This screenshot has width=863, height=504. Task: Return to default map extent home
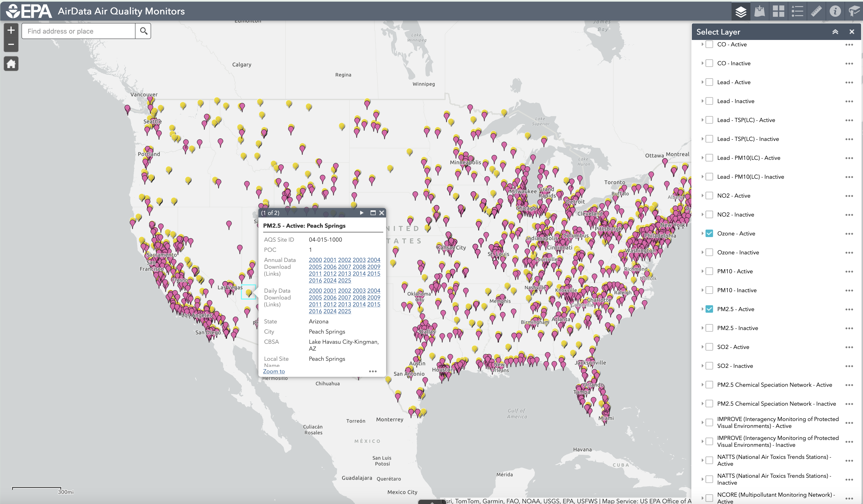pos(11,64)
